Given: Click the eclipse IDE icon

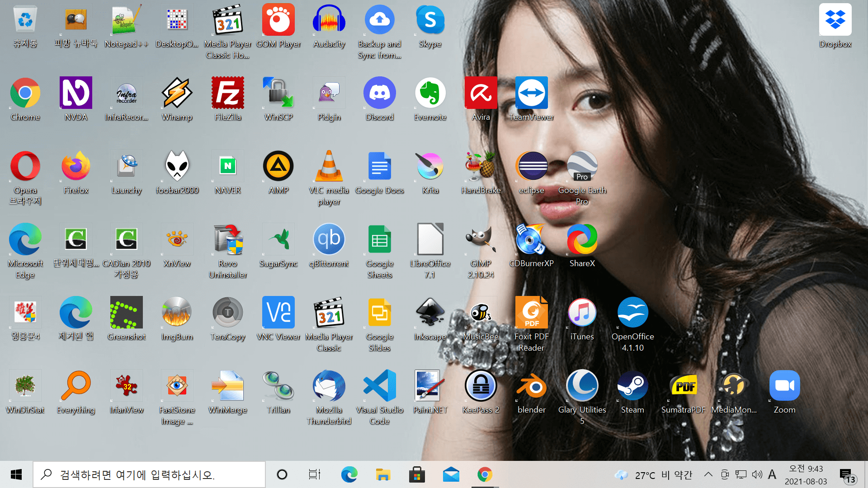Looking at the screenshot, I should (531, 173).
